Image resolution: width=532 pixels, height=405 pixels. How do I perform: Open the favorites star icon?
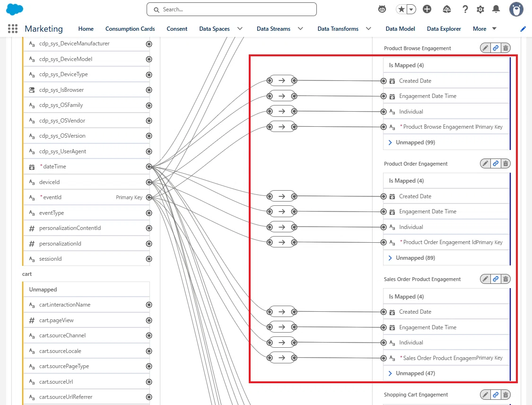(401, 9)
